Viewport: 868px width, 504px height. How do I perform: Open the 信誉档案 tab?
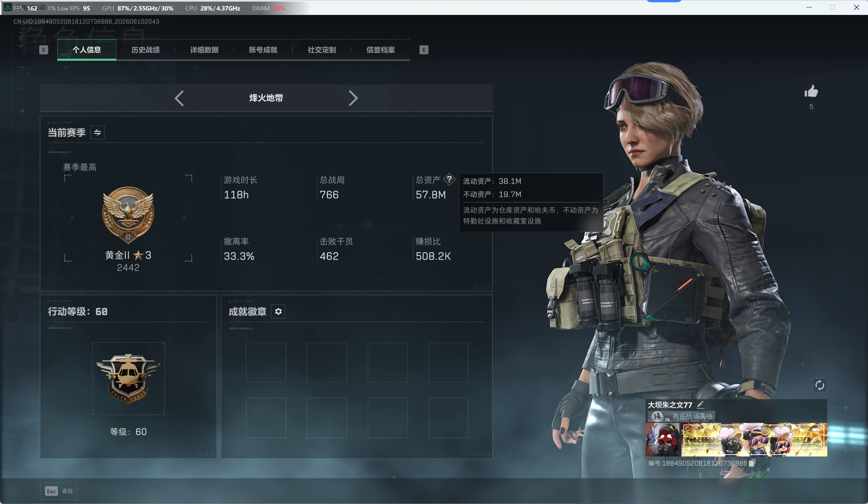[x=381, y=50]
